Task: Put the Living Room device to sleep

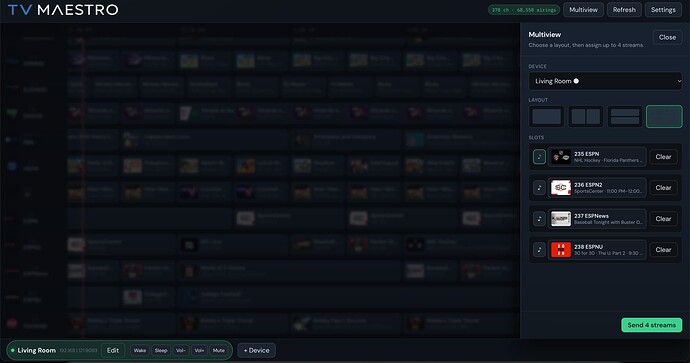Action: (161, 350)
